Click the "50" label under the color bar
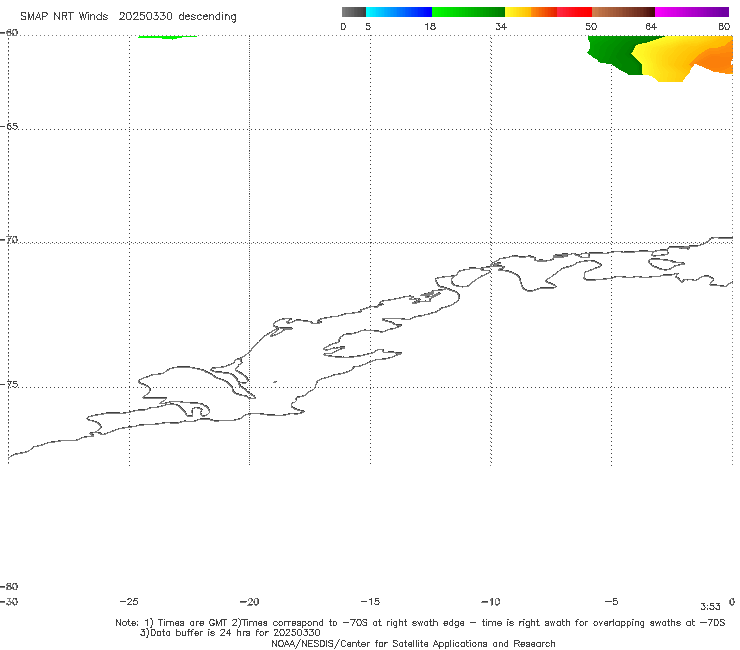 pos(591,26)
